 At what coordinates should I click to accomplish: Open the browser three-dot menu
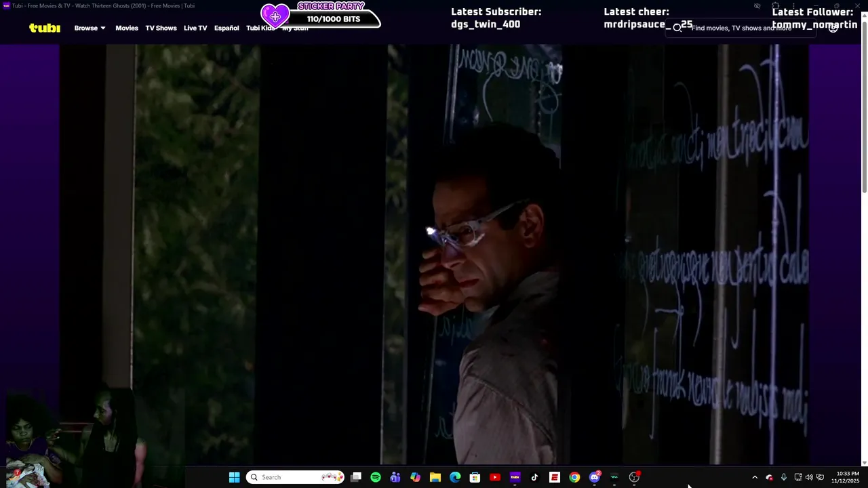(793, 6)
